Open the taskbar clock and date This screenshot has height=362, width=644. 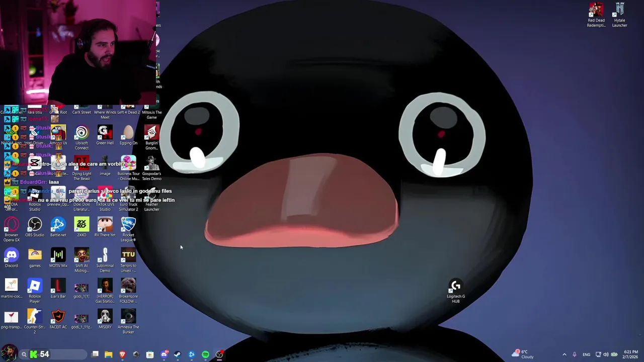pyautogui.click(x=630, y=354)
